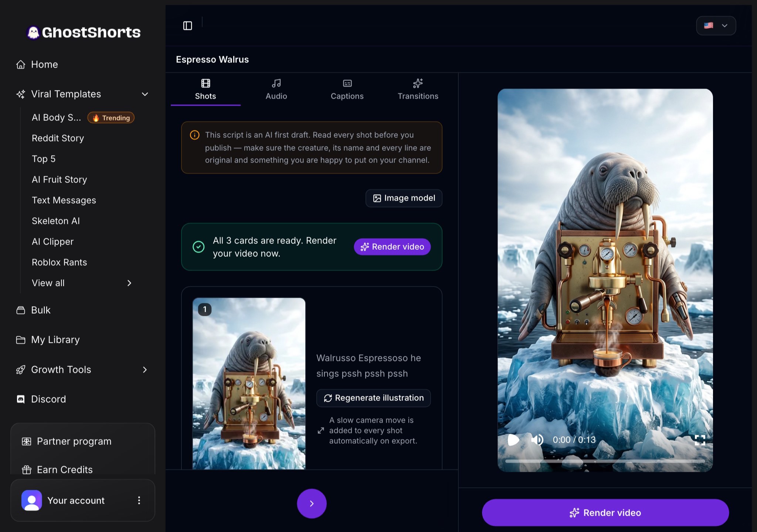Select AI Clipper template
The image size is (757, 532).
(52, 242)
